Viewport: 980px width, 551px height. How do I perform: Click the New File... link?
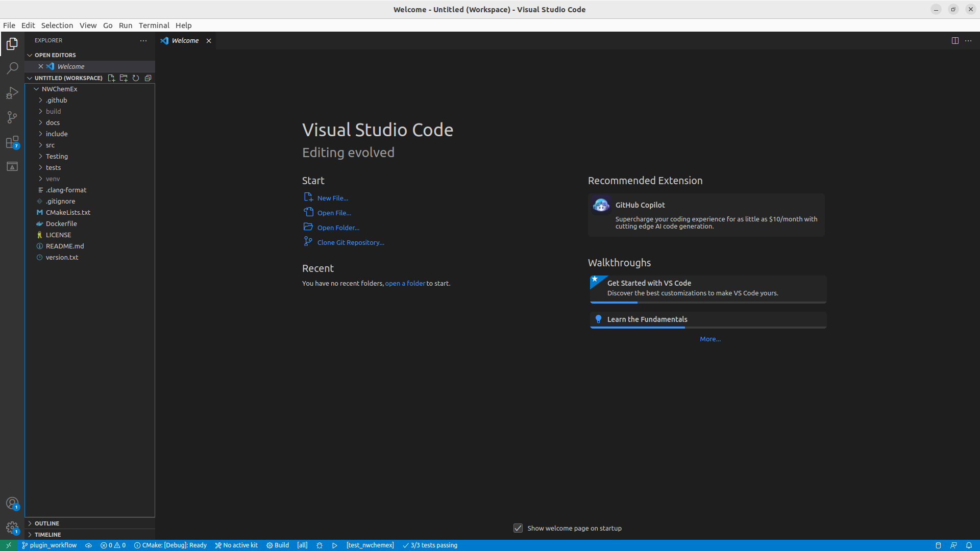coord(333,198)
